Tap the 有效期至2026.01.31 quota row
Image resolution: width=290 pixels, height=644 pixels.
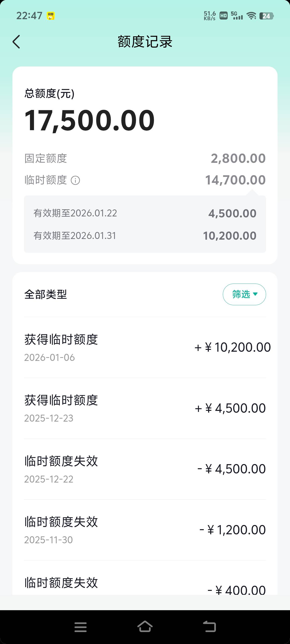pyautogui.click(x=145, y=236)
